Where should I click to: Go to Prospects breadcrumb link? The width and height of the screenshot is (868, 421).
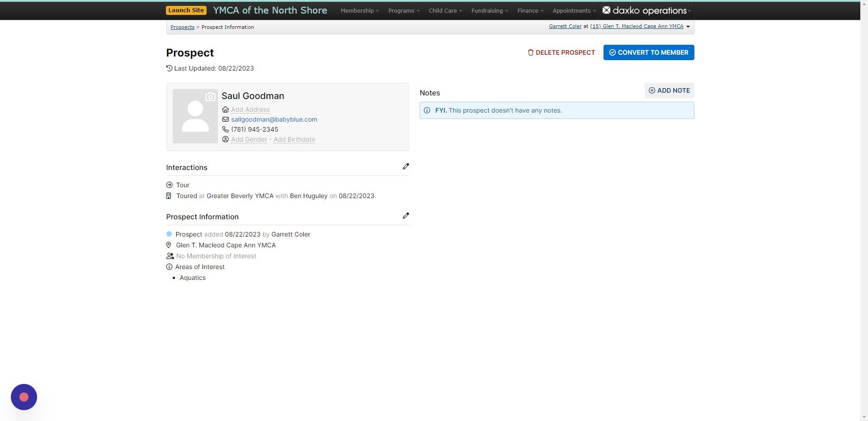(182, 27)
